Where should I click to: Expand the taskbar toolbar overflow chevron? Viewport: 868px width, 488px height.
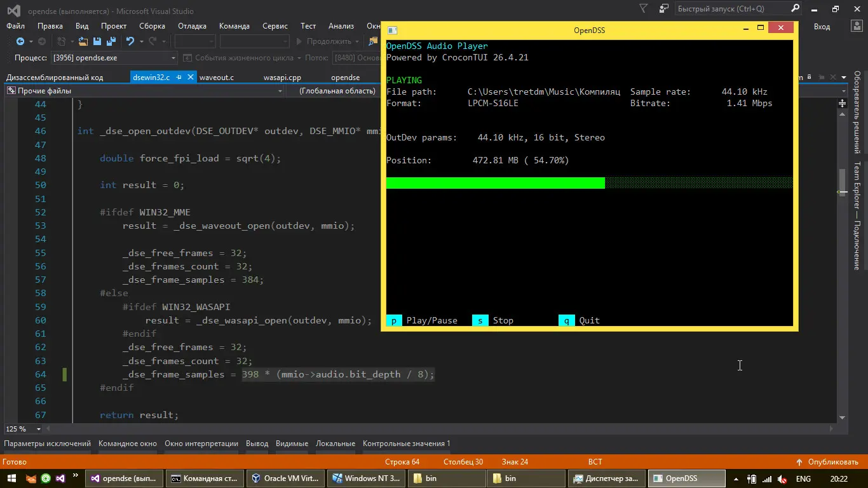pyautogui.click(x=76, y=475)
